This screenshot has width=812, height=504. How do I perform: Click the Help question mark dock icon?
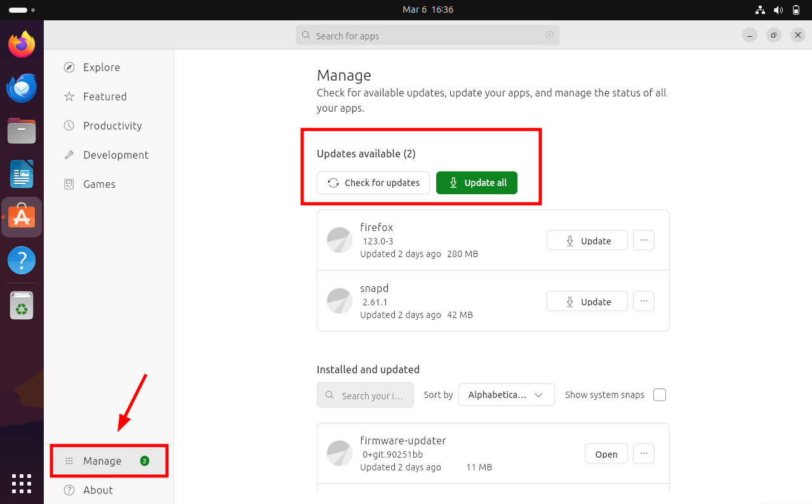pyautogui.click(x=22, y=260)
